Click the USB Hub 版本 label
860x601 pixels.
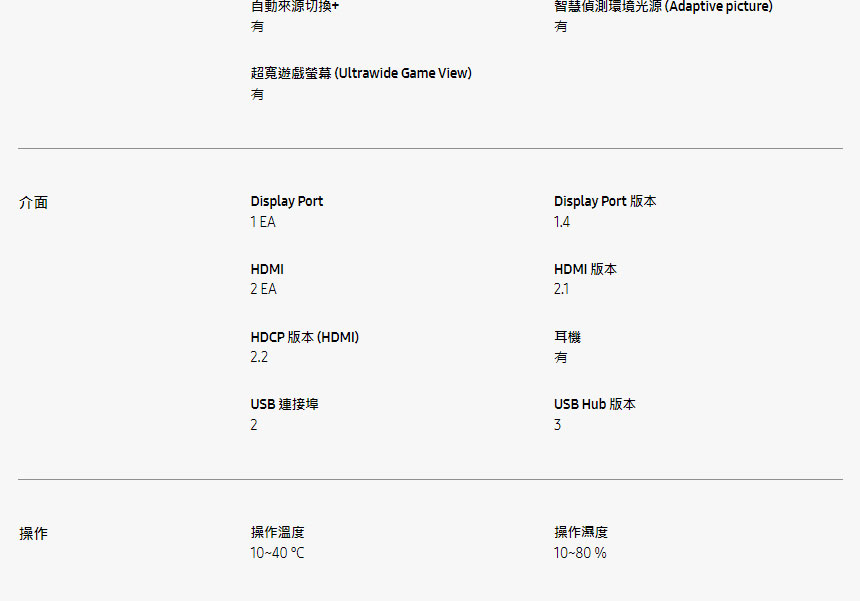tap(594, 404)
